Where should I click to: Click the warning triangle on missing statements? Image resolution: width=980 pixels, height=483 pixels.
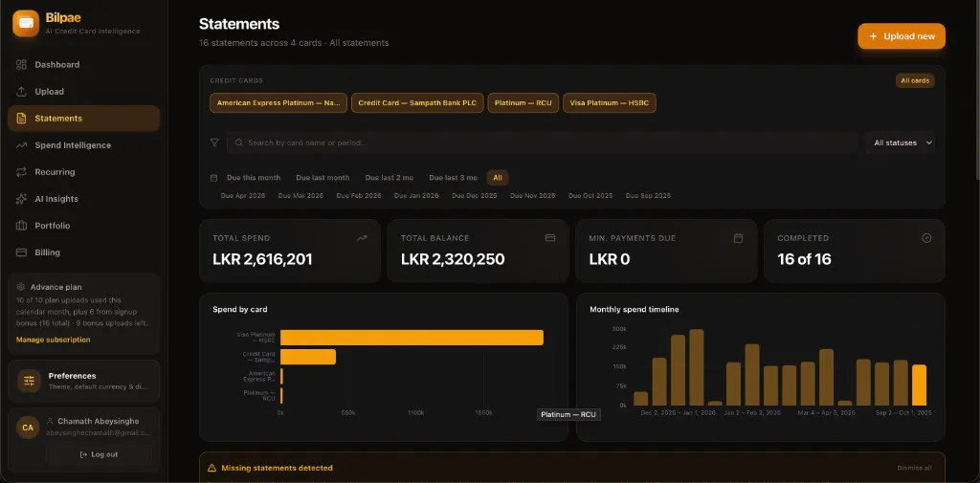point(212,468)
